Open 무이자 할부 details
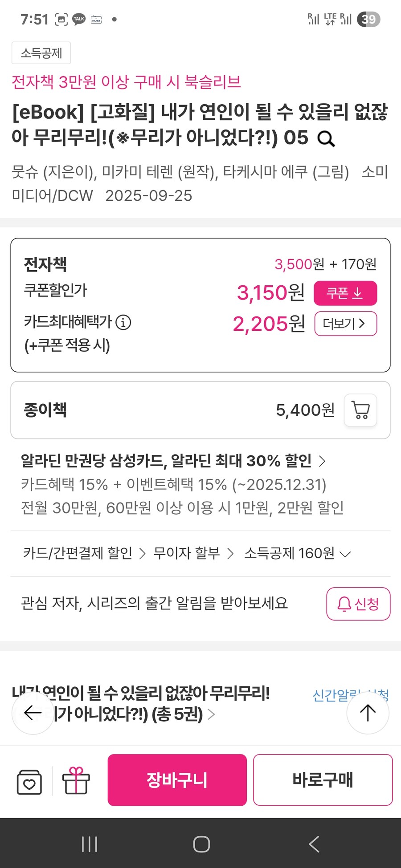Screen dimensions: 401x868 click(x=193, y=553)
